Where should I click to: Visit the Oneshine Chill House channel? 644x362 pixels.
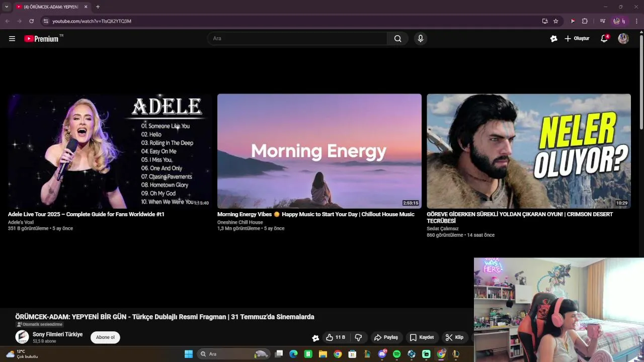point(240,222)
